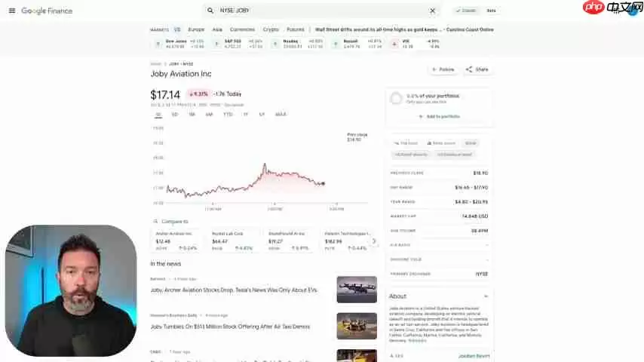The image size is (644, 362).
Task: Select the Futures tab
Action: pyautogui.click(x=296, y=29)
